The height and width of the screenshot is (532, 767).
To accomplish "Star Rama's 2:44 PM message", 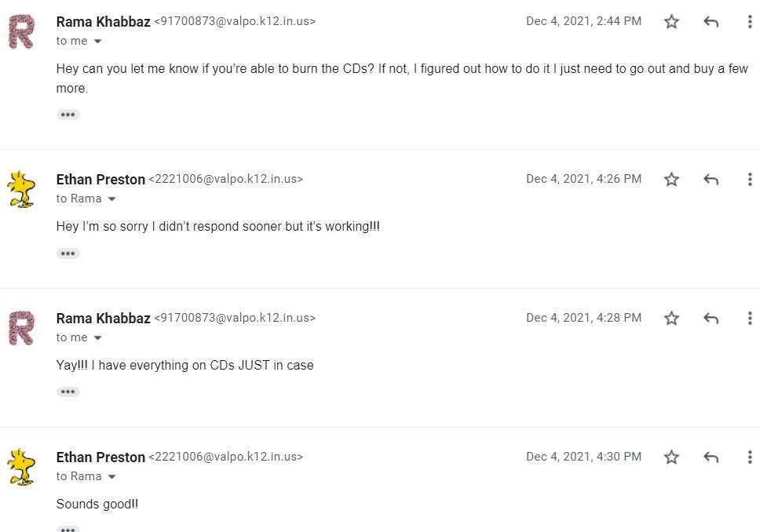I will [671, 22].
